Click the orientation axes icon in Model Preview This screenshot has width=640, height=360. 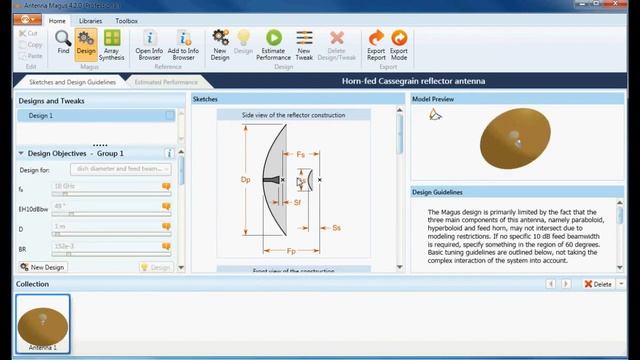tap(435, 115)
